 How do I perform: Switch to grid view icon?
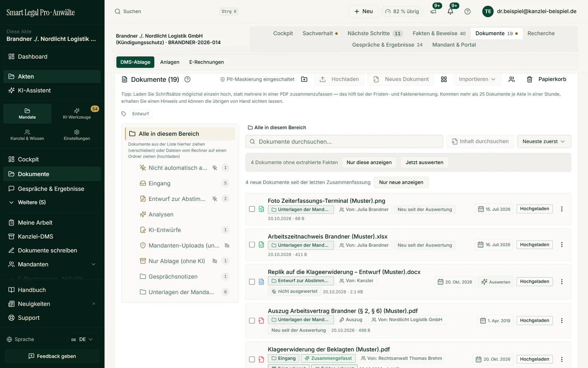coord(444,79)
